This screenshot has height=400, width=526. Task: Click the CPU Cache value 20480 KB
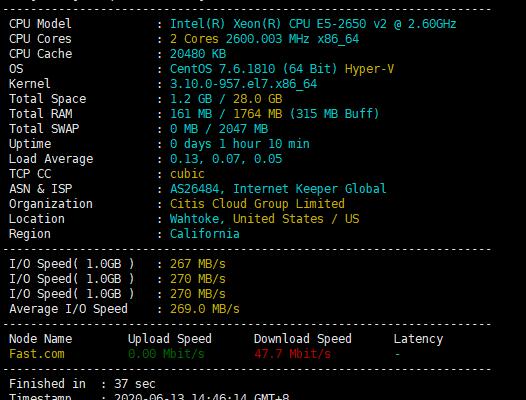[x=198, y=54]
